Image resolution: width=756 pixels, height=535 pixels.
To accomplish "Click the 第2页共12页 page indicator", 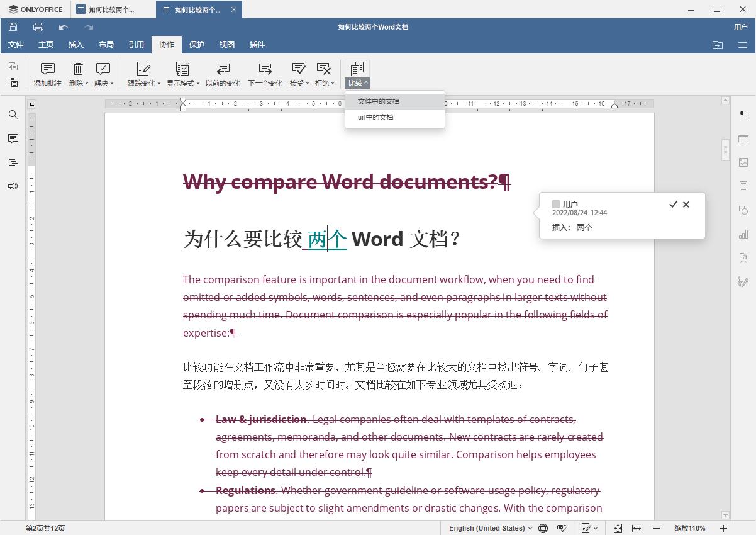I will click(44, 528).
